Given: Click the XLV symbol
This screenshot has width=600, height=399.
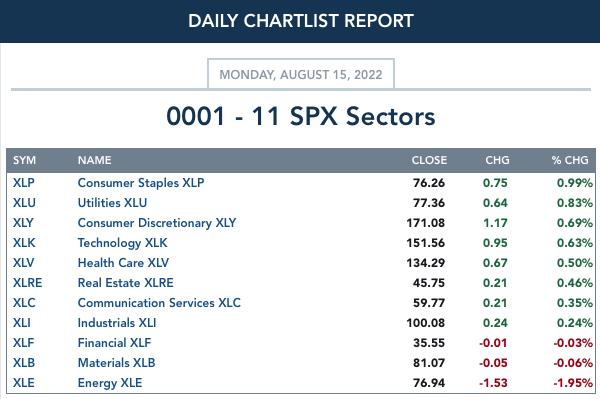Looking at the screenshot, I should 23,263.
